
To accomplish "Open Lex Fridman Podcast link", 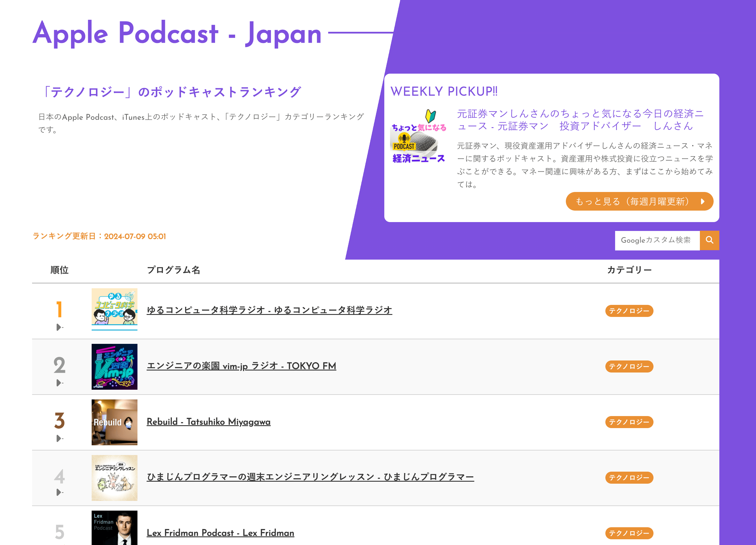I will [220, 533].
